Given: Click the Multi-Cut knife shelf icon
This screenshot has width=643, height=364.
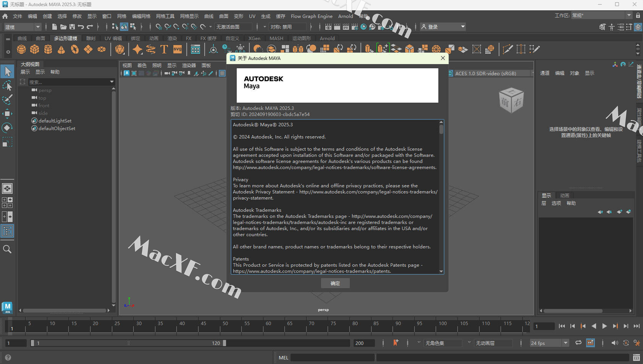Looking at the screenshot, I should (x=507, y=49).
